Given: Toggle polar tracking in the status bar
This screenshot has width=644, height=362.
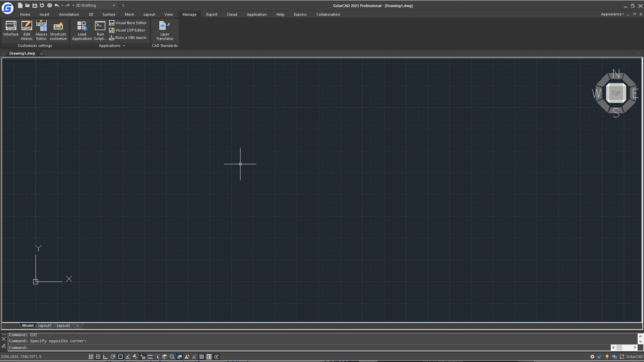Looking at the screenshot, I should (113, 357).
